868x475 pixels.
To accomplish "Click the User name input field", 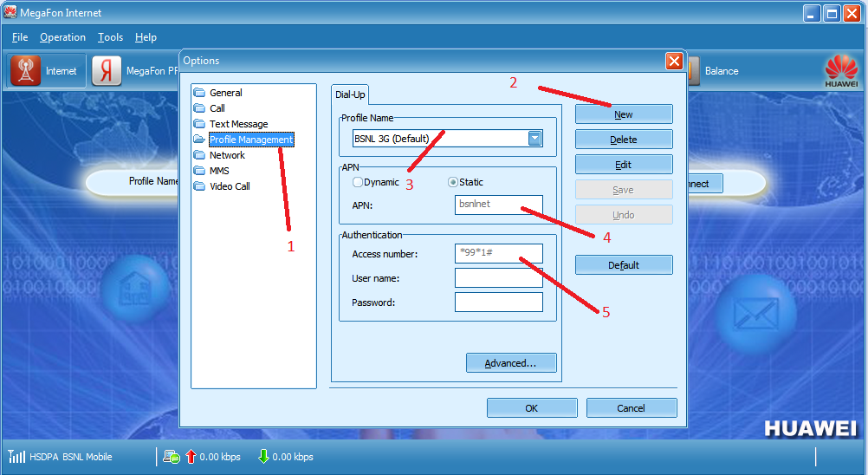I will [499, 278].
